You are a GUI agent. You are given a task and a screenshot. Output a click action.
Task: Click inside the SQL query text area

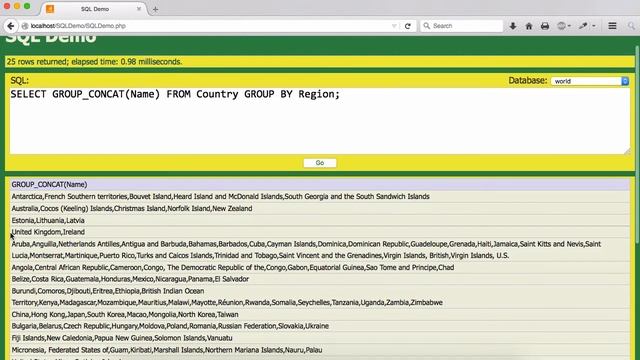pos(320,121)
